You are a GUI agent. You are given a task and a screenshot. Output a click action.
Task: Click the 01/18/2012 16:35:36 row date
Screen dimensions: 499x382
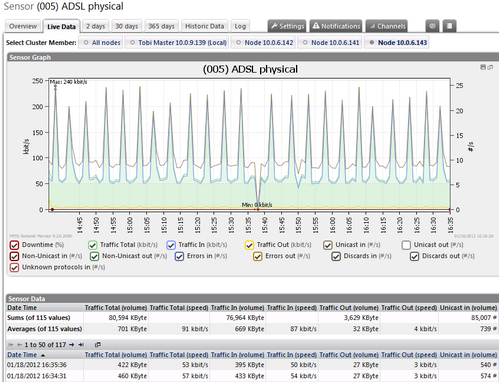coord(37,365)
